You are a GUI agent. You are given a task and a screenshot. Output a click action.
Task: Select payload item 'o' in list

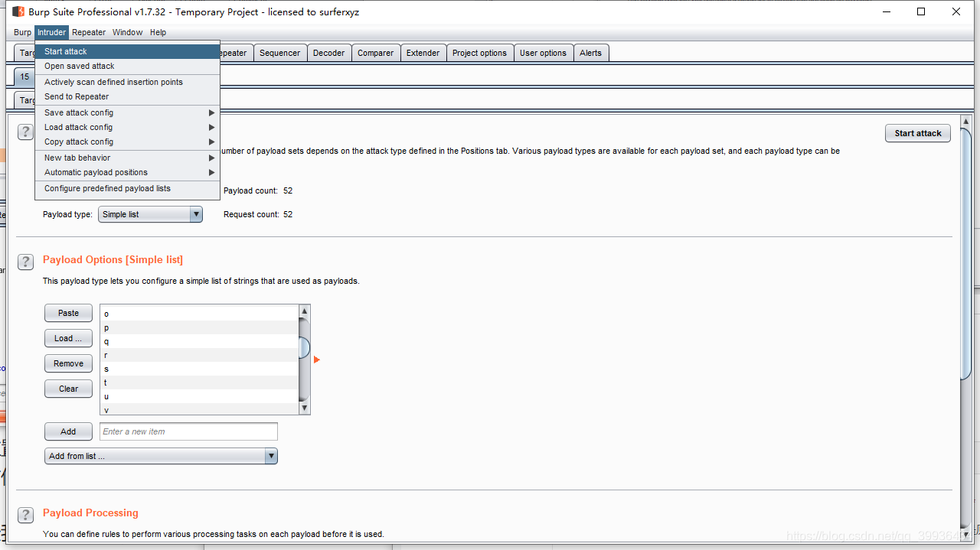[199, 314]
